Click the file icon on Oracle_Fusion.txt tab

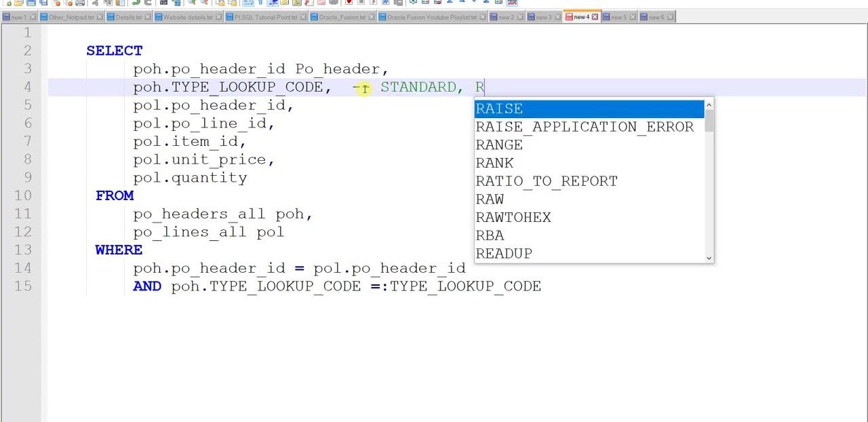pos(314,17)
